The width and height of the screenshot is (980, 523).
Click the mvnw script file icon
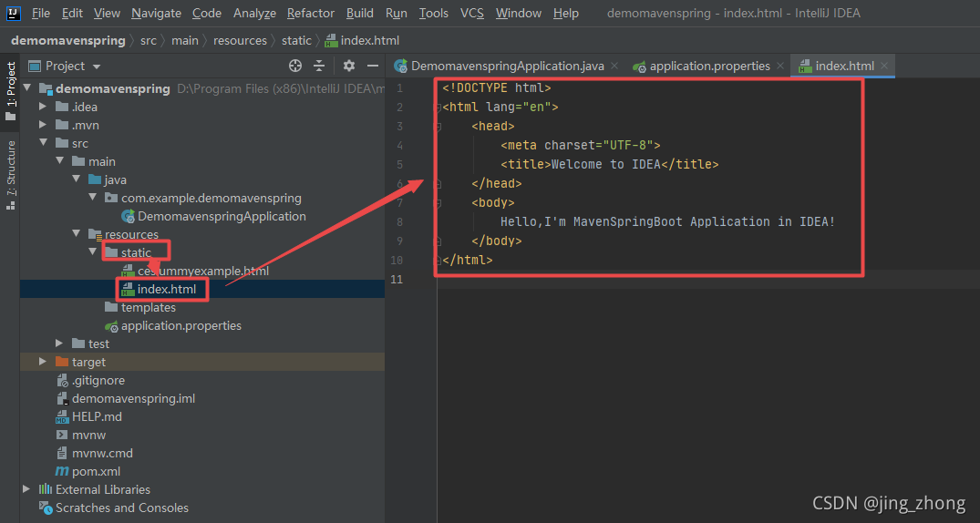pyautogui.click(x=62, y=435)
